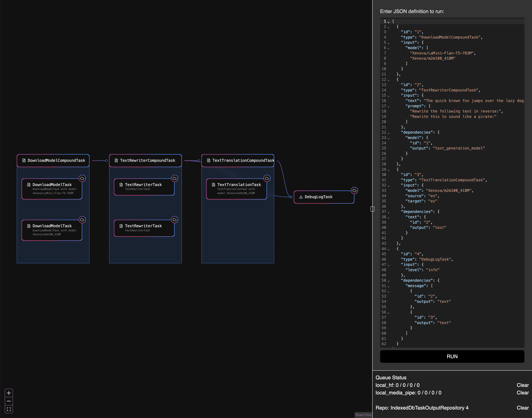The image size is (532, 418).
Task: Clear the local_hf queue
Action: tap(523, 385)
